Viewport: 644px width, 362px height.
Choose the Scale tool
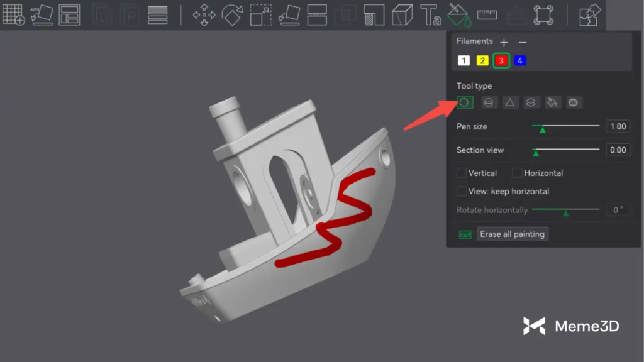tap(260, 14)
